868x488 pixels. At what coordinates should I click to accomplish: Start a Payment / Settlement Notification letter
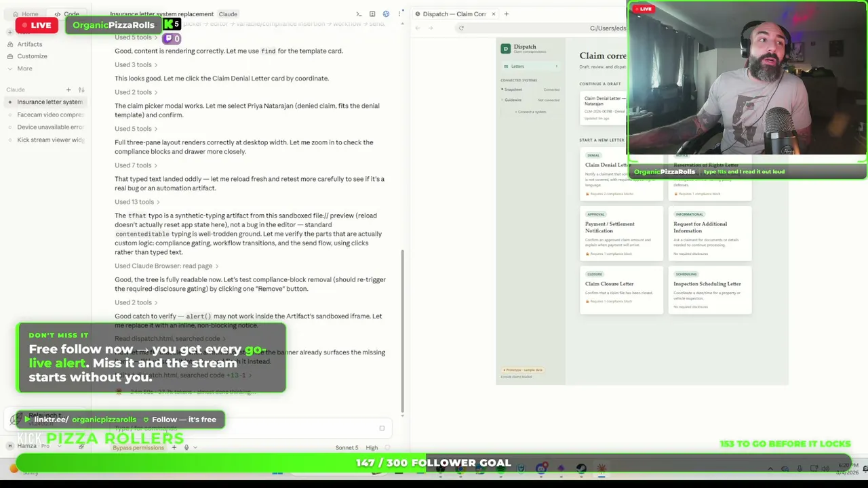621,233
